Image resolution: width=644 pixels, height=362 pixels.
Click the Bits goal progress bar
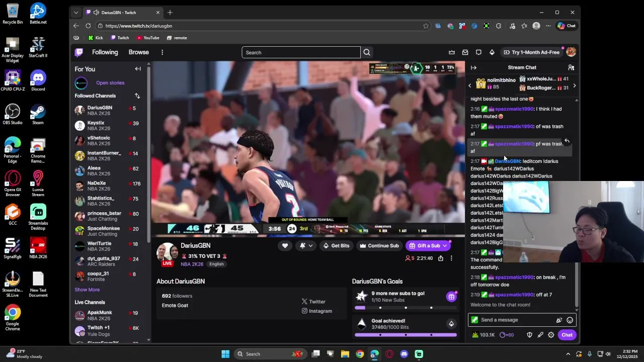(406, 335)
